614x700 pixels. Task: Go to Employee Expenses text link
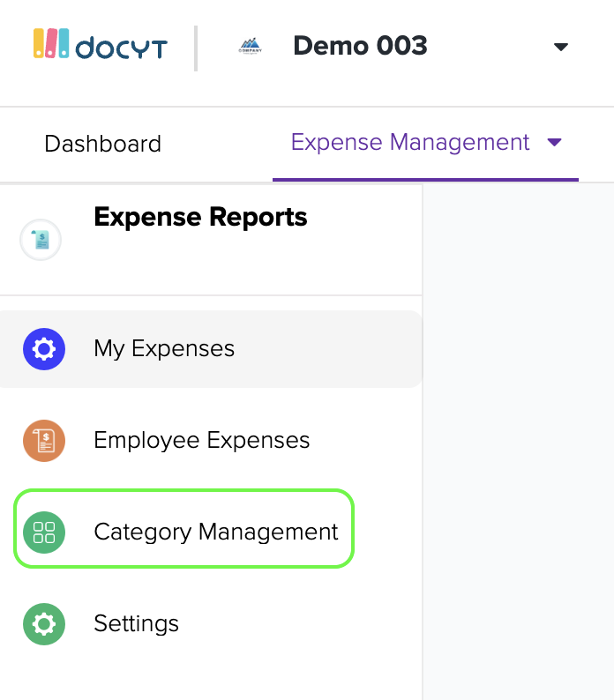[x=201, y=440]
